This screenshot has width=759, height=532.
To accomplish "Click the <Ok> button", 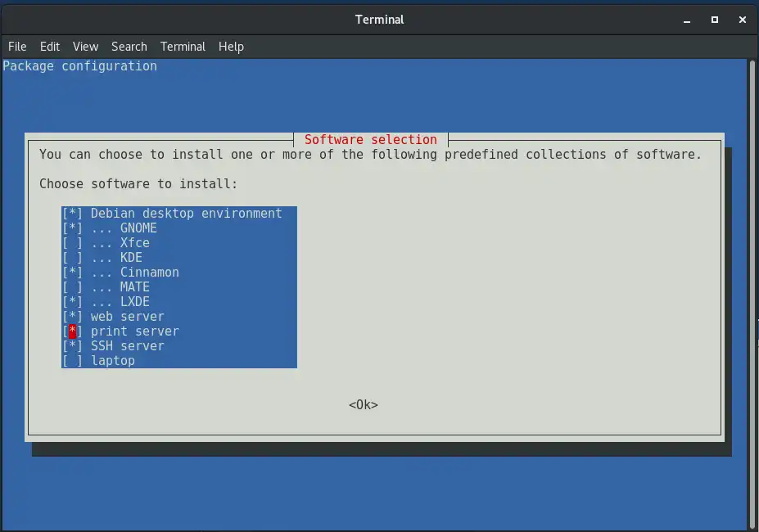I will 364,404.
